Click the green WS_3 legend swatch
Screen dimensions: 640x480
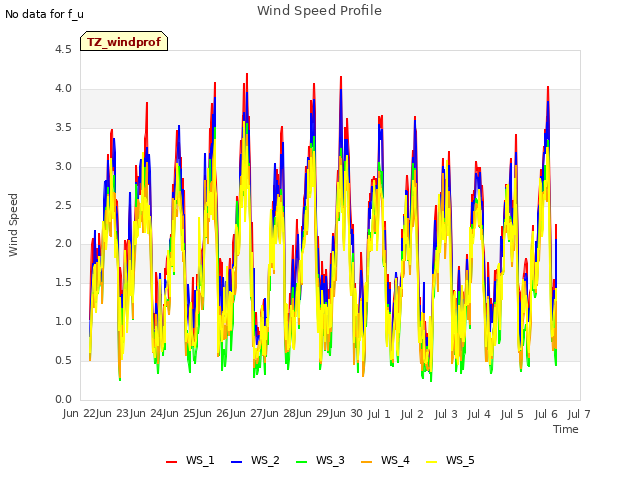tap(302, 461)
